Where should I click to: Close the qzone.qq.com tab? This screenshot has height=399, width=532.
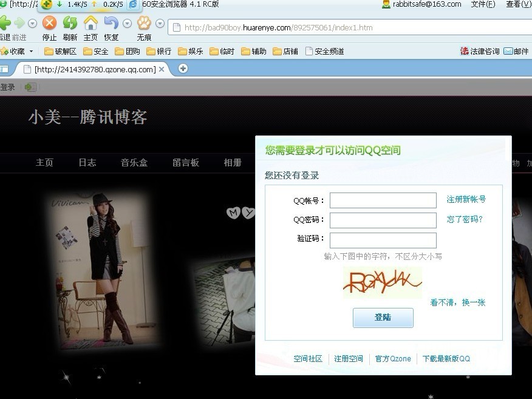(162, 69)
